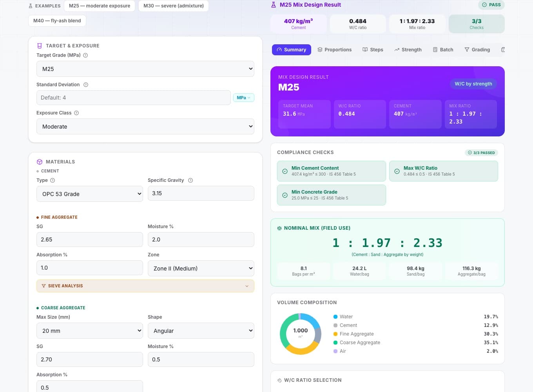Click the beaker icon beside Target & Exposure
533x392 pixels.
pyautogui.click(x=40, y=46)
